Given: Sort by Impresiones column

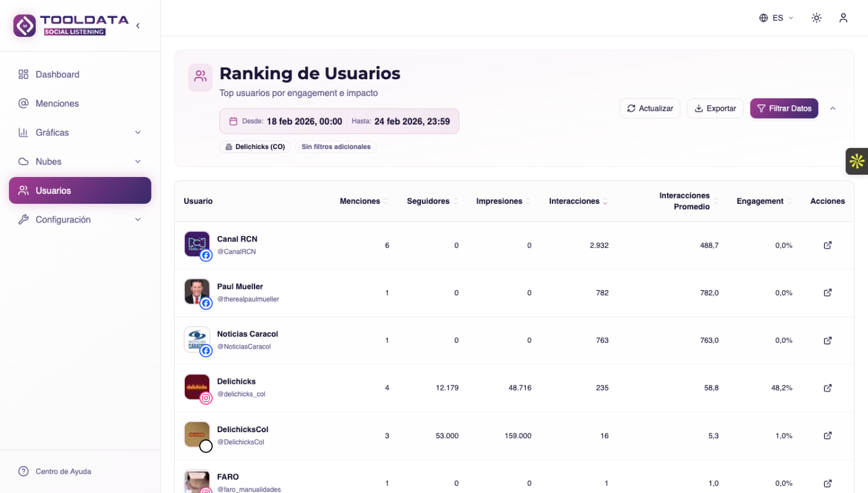Looking at the screenshot, I should tap(503, 201).
